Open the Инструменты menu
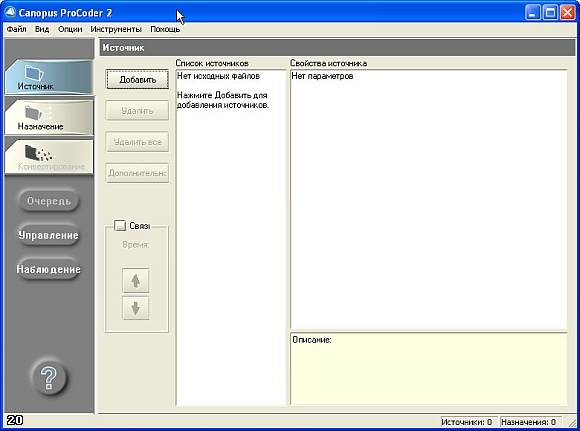The width and height of the screenshot is (580, 431). pos(116,29)
